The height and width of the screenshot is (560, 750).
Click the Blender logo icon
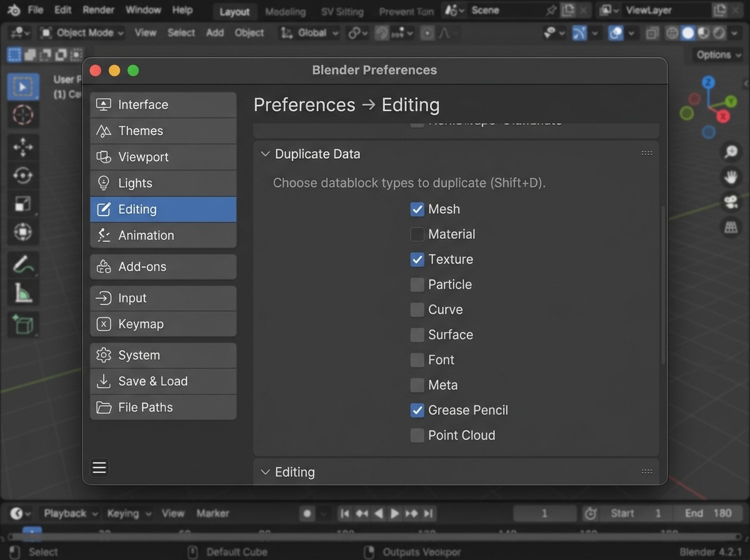coord(14,10)
